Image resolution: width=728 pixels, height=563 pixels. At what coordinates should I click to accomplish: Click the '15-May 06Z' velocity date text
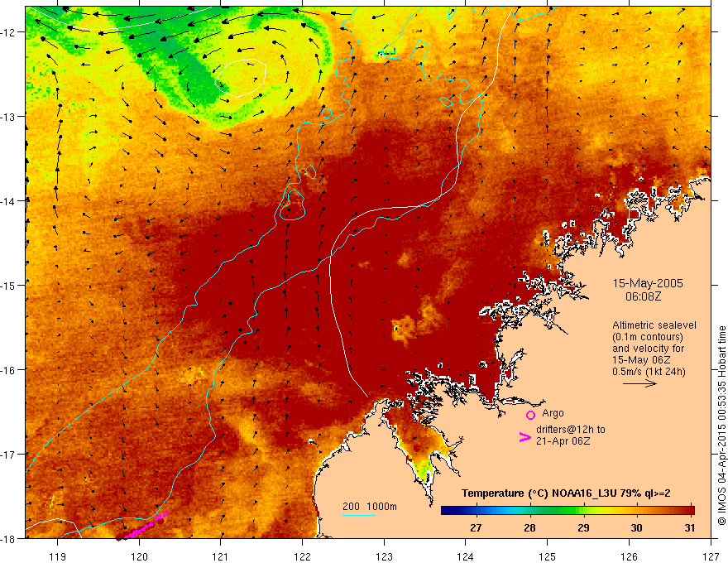click(x=641, y=360)
